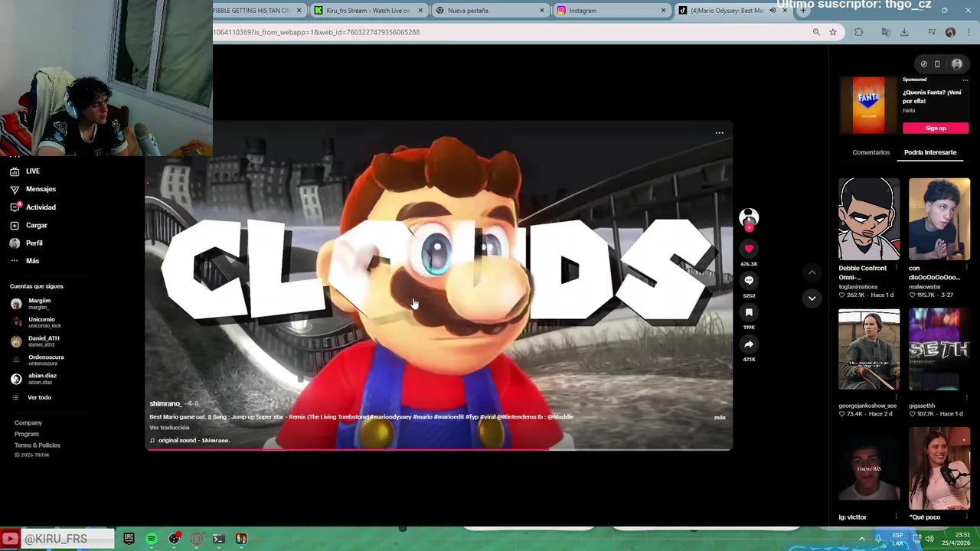Expand the Program footer section

[26, 434]
